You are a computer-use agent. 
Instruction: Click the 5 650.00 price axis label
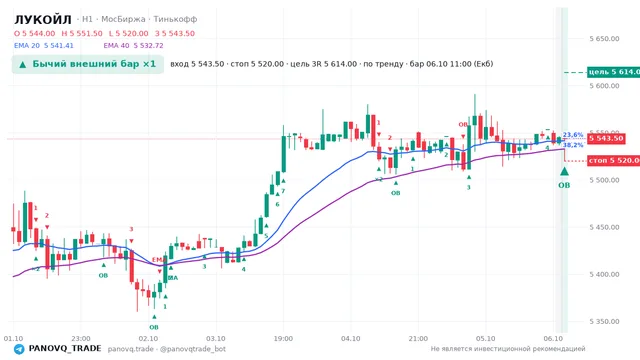[x=604, y=39]
